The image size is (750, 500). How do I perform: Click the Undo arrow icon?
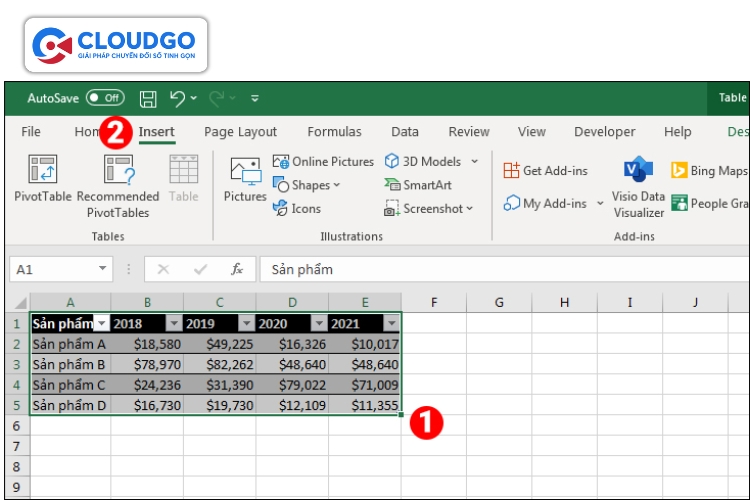tap(177, 98)
